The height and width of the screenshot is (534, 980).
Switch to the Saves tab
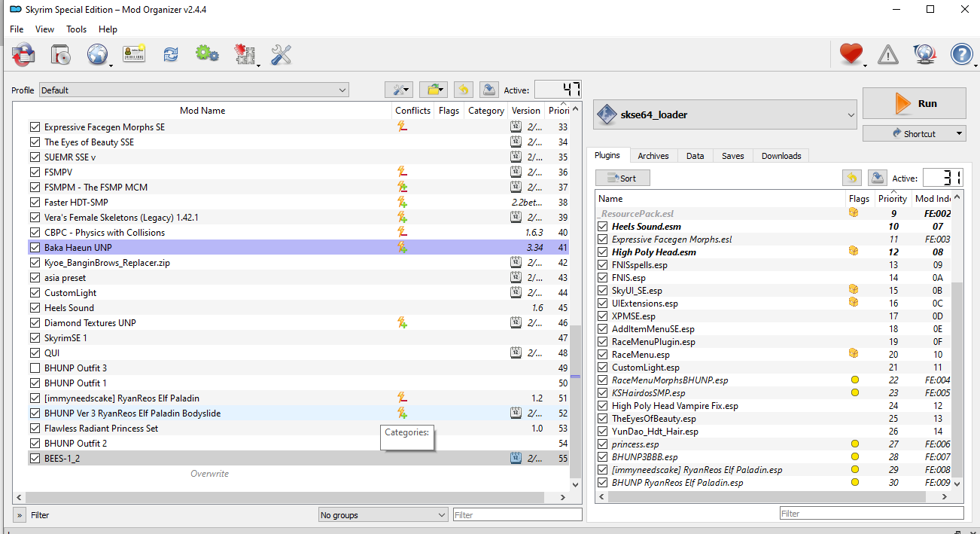(732, 156)
